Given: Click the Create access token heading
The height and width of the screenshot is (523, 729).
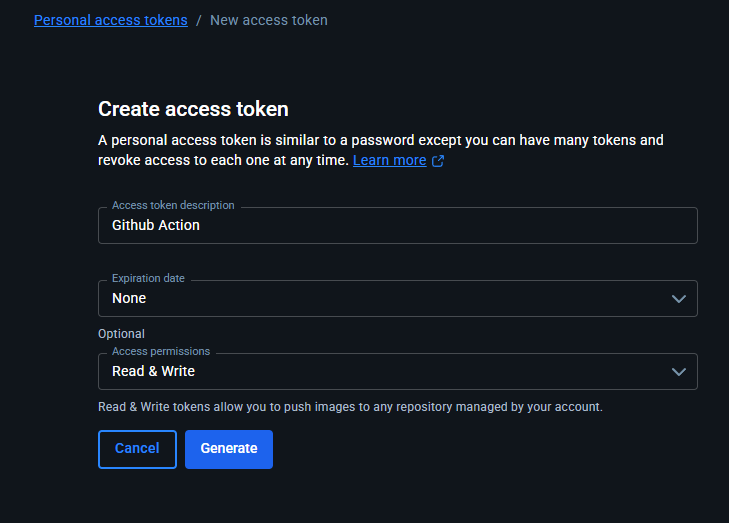Looking at the screenshot, I should [x=193, y=109].
